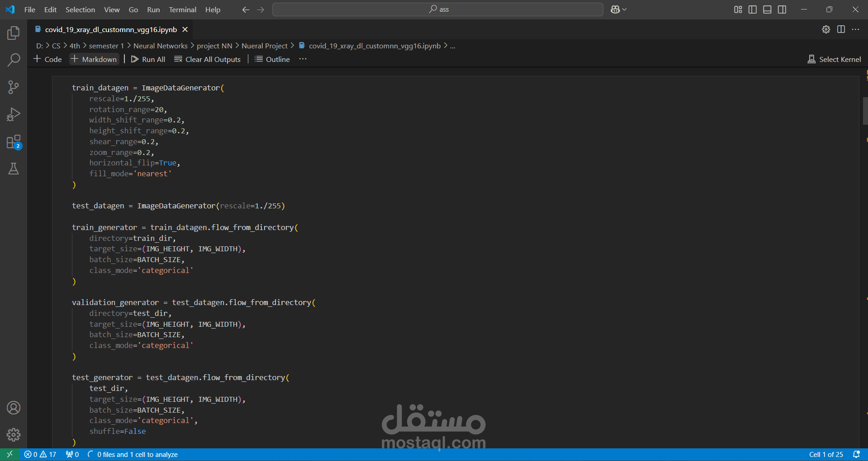Screen dimensions: 868x461
Task: Open the View menu
Action: click(x=112, y=9)
